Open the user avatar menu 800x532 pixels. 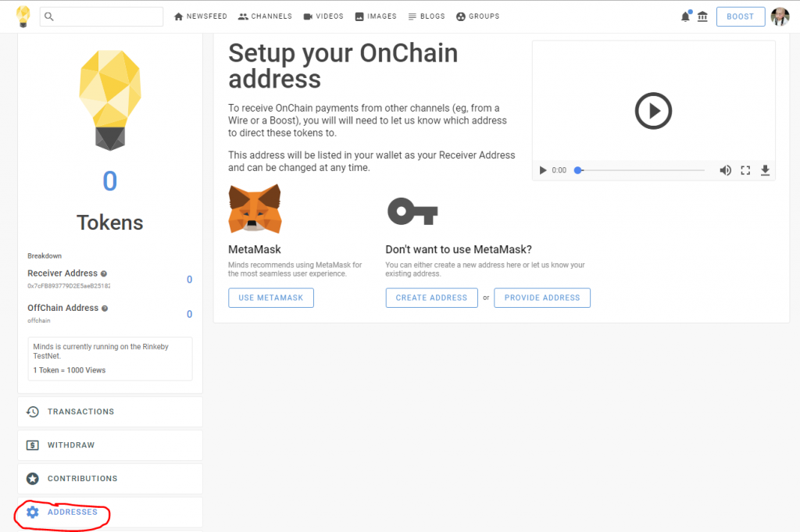coord(780,17)
